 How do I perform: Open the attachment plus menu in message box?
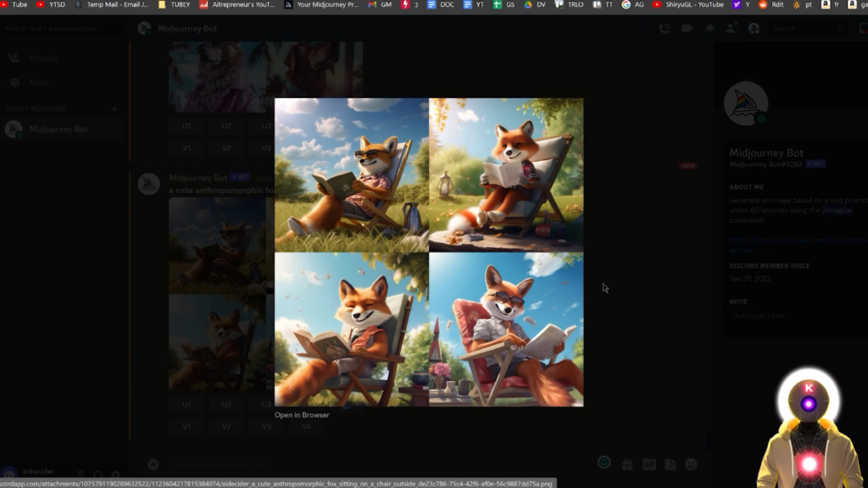[x=153, y=465]
